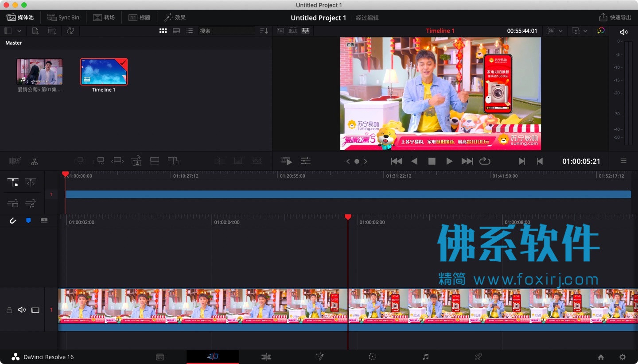The width and height of the screenshot is (638, 364).
Task: Click the Timeline Resolution icon
Action: coord(576,31)
